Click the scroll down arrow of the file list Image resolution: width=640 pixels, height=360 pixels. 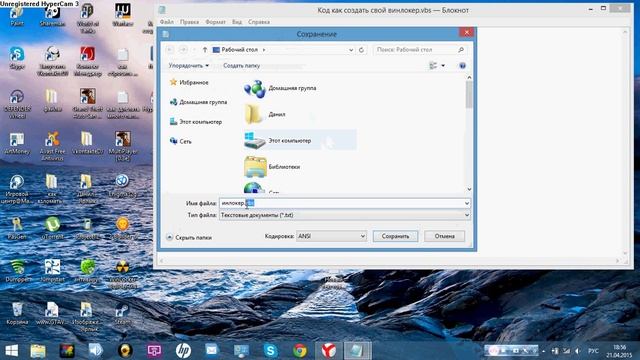469,189
